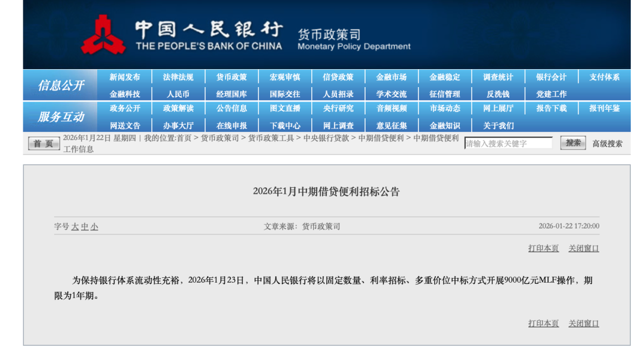The width and height of the screenshot is (644, 362).
Task: Click top 打印本页 link
Action: point(543,248)
